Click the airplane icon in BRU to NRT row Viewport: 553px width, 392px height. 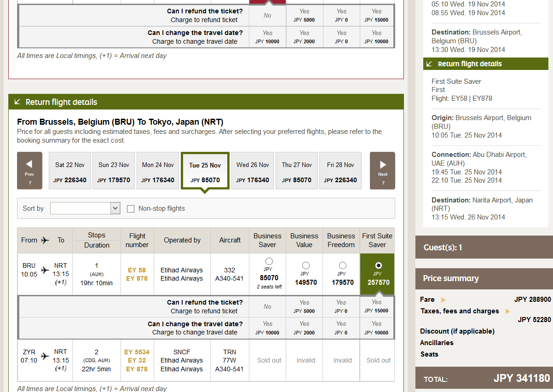pyautogui.click(x=45, y=270)
